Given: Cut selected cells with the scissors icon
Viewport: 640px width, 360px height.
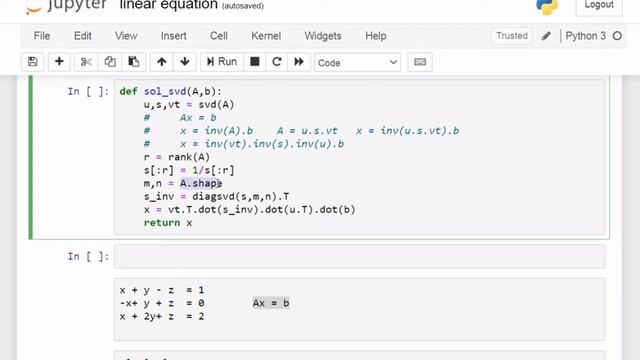Looking at the screenshot, I should point(86,62).
